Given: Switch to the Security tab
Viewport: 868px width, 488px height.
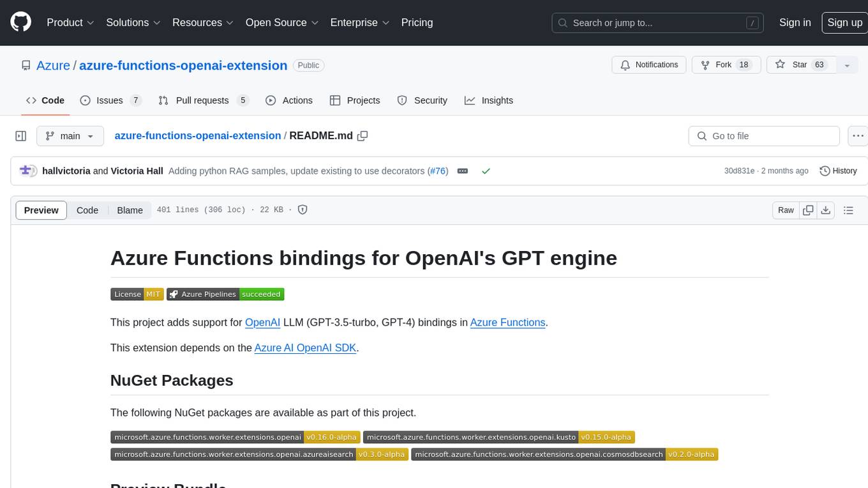Looking at the screenshot, I should (x=422, y=100).
